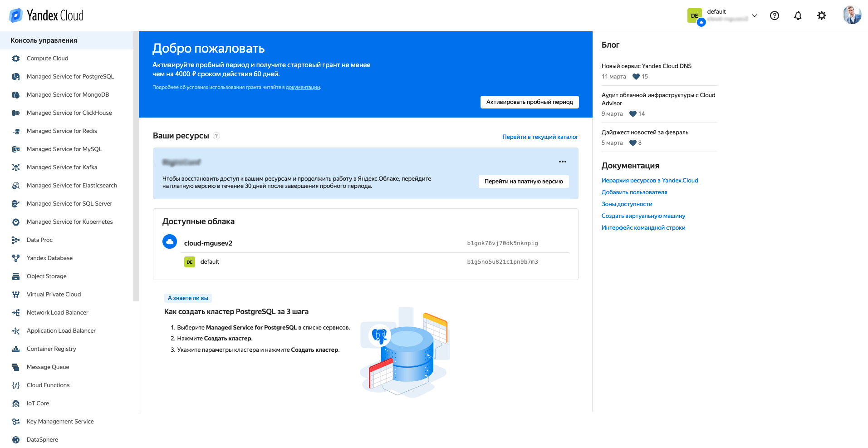Screen dimensions: 868x448
Task: Click the Managed Service for ClickHouse icon
Action: (16, 113)
